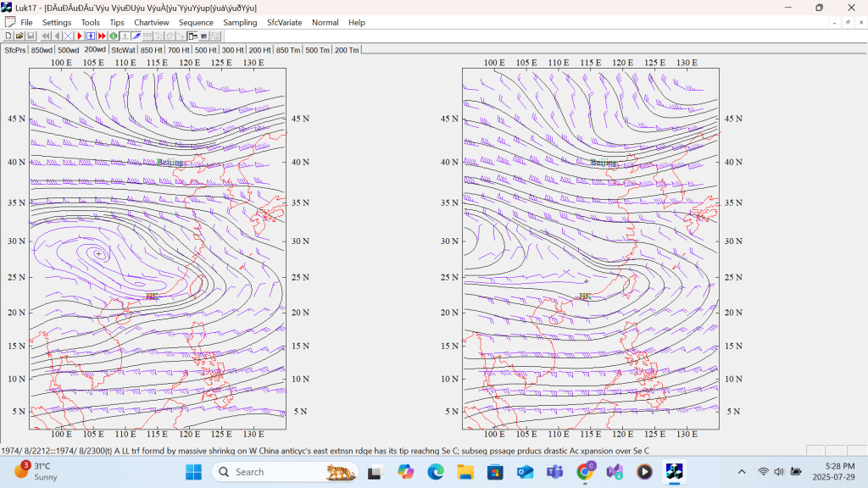
Task: Open the Sampling menu
Action: pos(240,22)
